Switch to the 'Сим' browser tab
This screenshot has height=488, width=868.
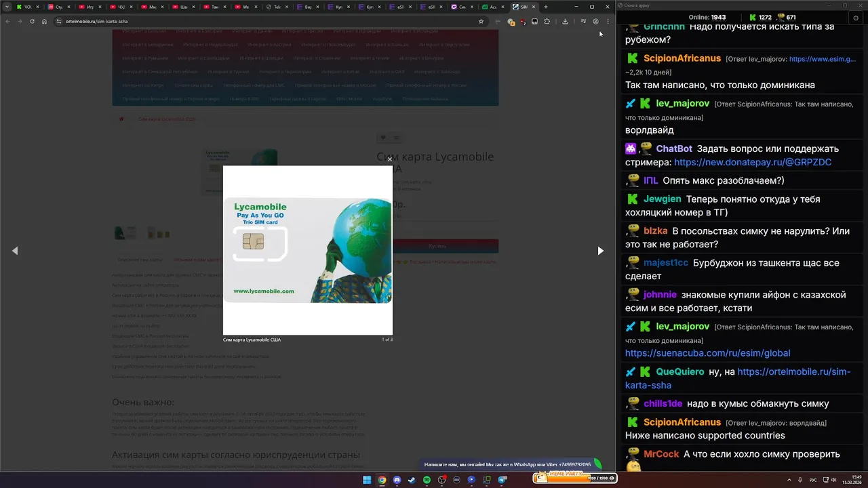click(462, 7)
